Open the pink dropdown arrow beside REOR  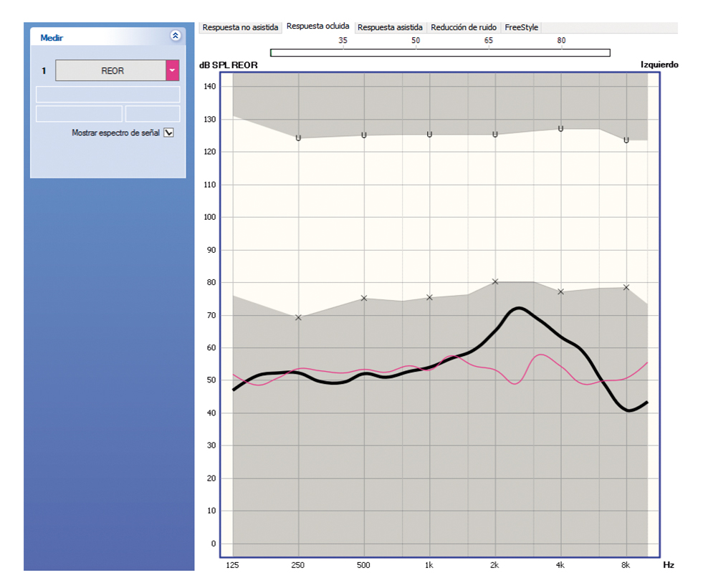pyautogui.click(x=172, y=70)
